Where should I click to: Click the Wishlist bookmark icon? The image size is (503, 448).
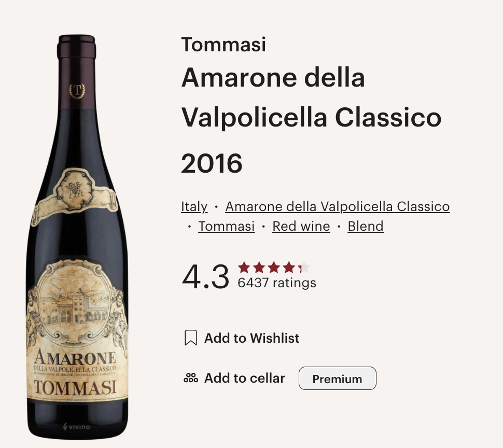(x=191, y=338)
